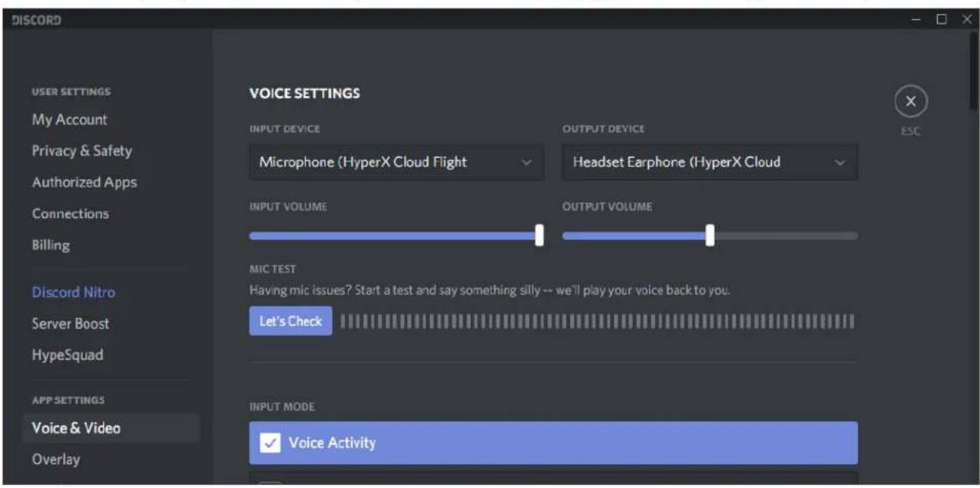Image resolution: width=980 pixels, height=488 pixels.
Task: Start mic test with Let's Check
Action: [290, 321]
